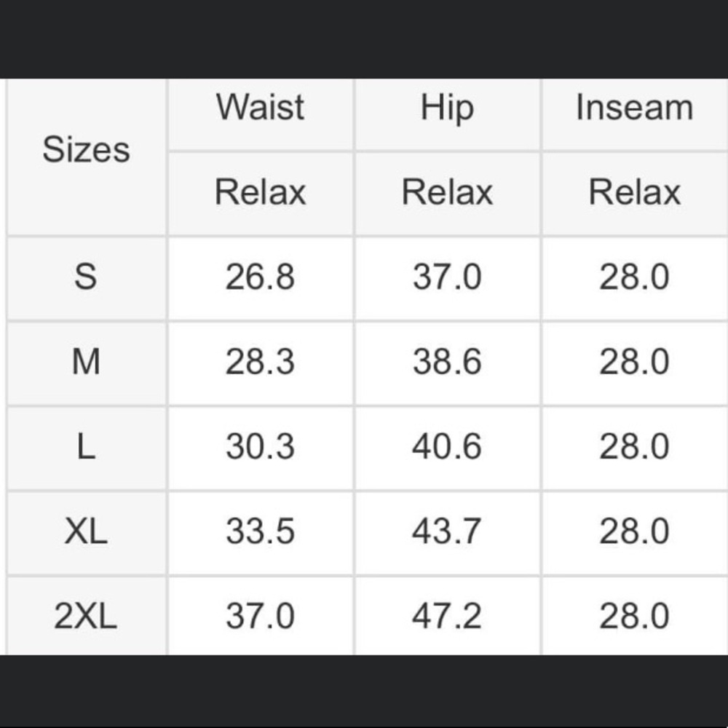Image resolution: width=728 pixels, height=728 pixels.
Task: Select the XL size row label
Action: coord(86,531)
